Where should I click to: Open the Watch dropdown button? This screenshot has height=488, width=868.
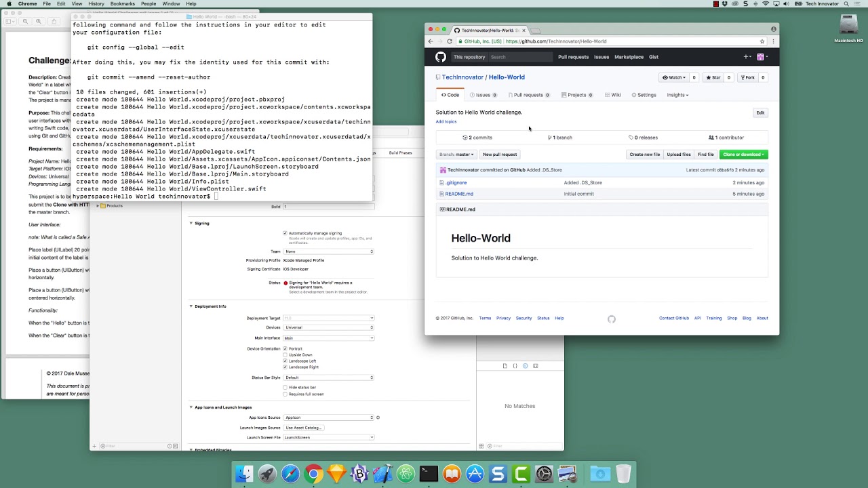point(674,77)
